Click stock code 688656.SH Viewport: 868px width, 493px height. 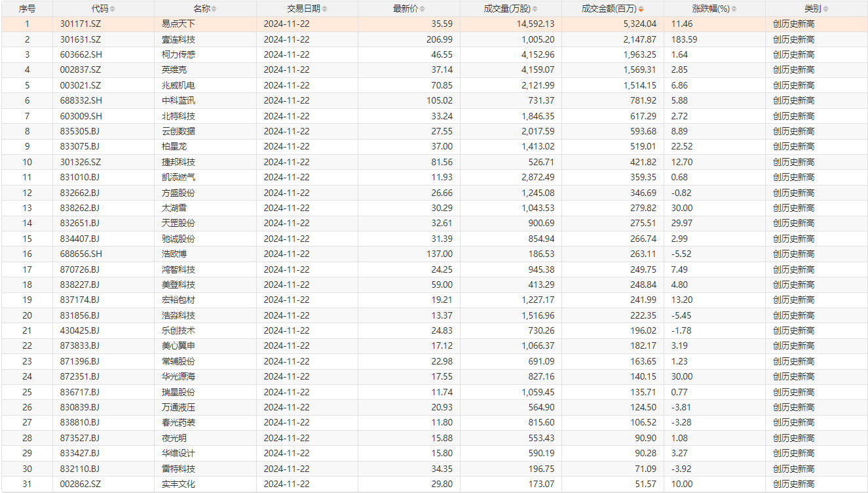81,254
